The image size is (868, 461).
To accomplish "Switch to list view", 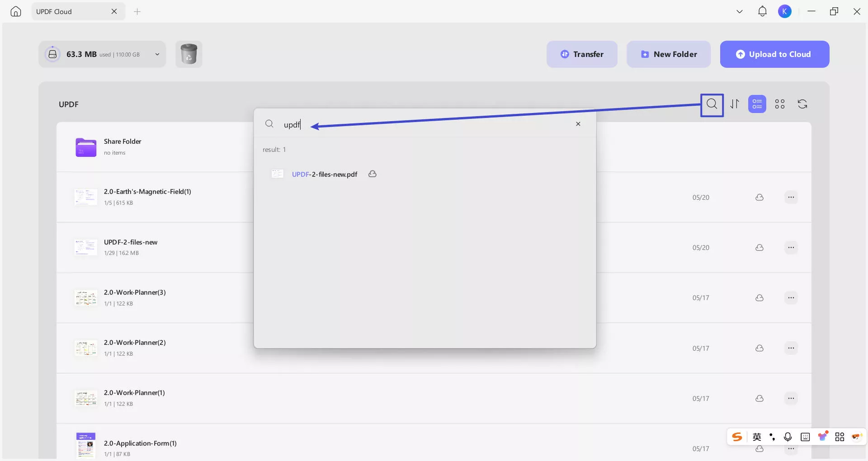I will click(757, 104).
